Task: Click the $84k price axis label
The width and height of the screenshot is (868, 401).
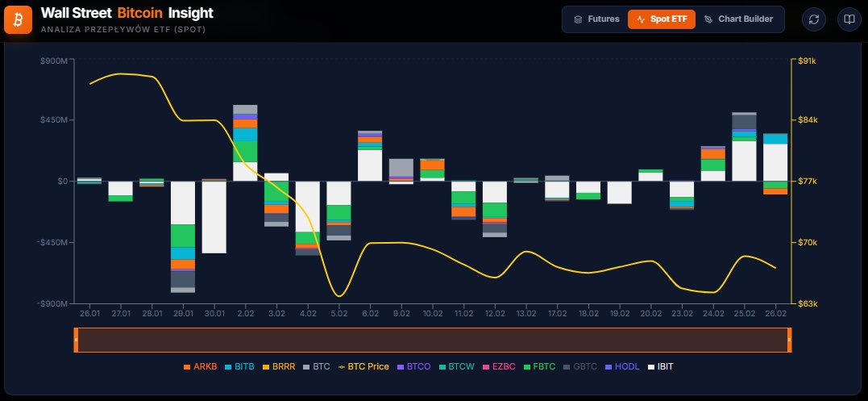Action: point(807,120)
